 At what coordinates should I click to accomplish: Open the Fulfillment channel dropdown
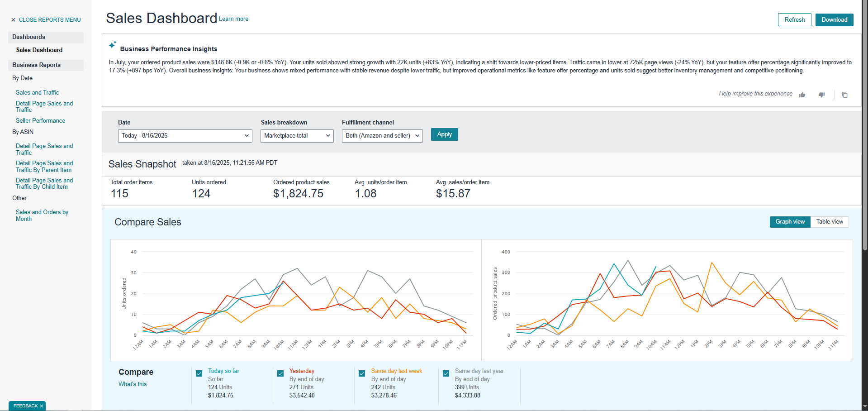[382, 136]
